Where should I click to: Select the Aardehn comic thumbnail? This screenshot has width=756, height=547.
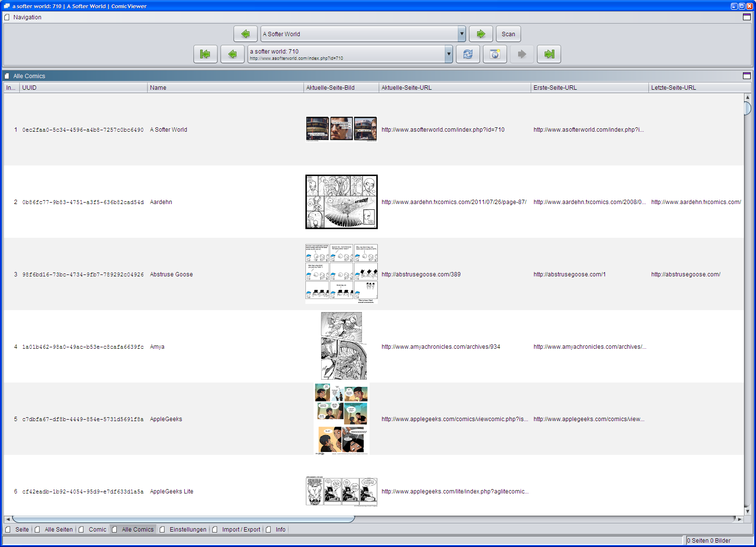[x=341, y=202]
